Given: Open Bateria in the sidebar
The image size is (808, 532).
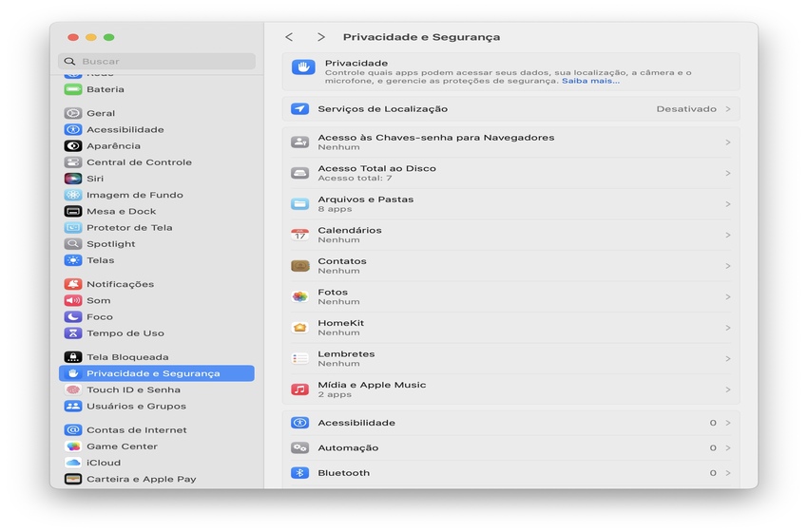Looking at the screenshot, I should coord(157,89).
